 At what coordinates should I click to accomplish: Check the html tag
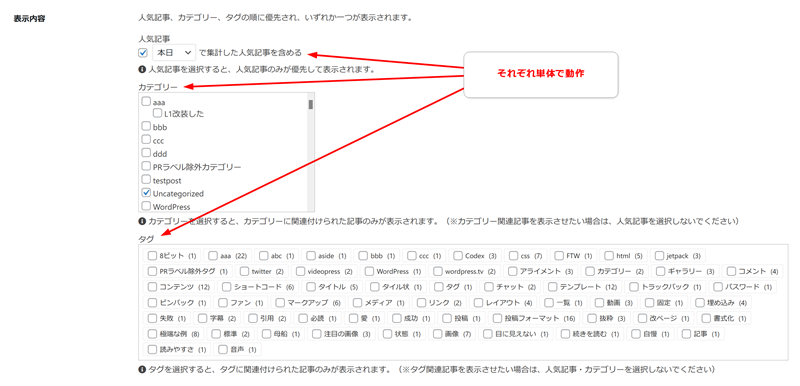pyautogui.click(x=609, y=255)
